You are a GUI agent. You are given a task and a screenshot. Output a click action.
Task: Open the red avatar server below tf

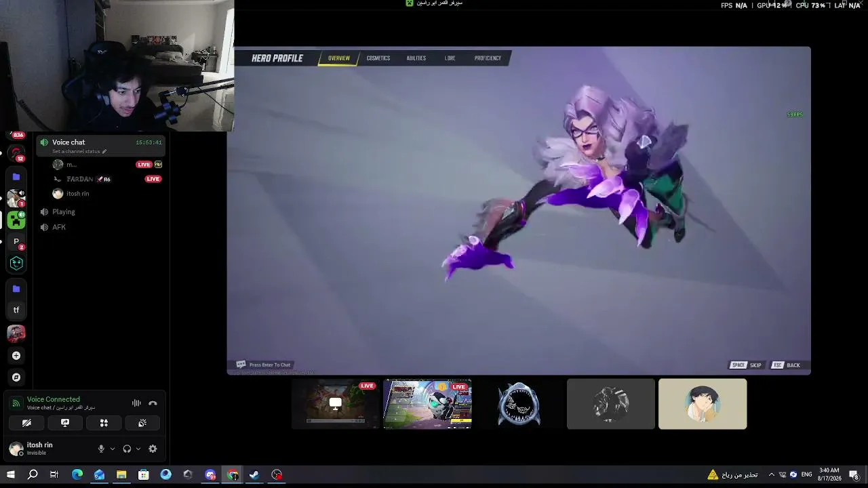pos(16,333)
